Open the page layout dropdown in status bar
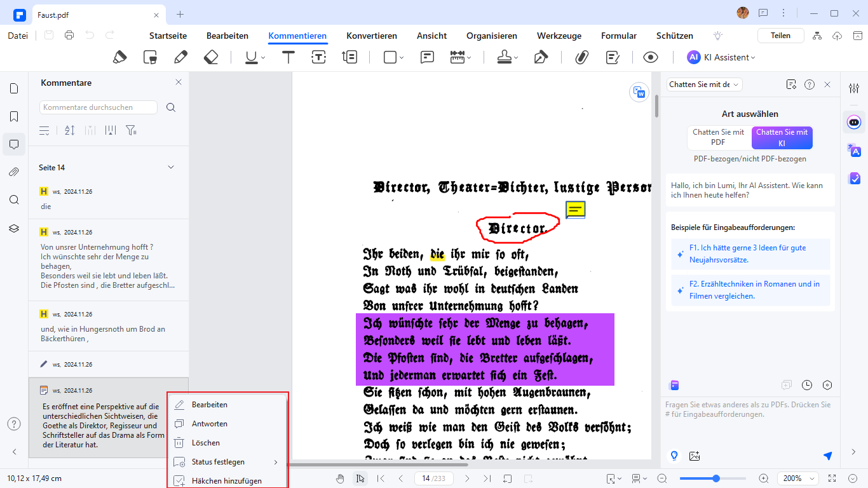Viewport: 868px width, 488px height. 640,478
